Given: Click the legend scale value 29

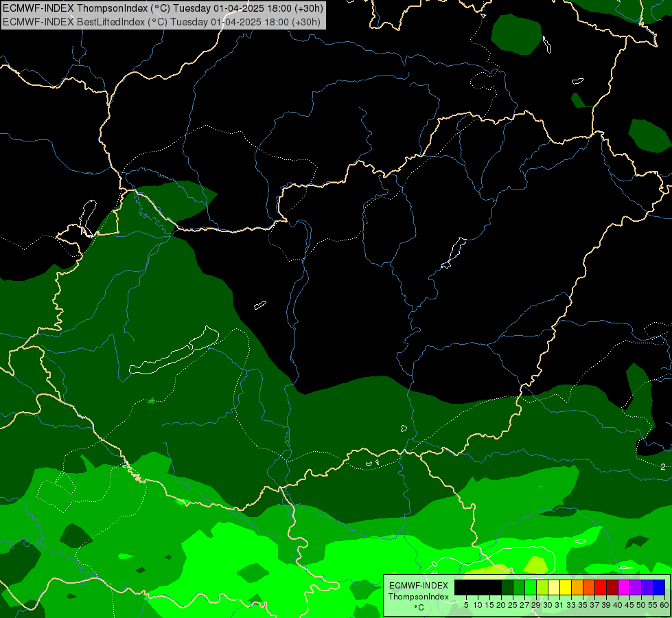Looking at the screenshot, I should 535,605.
